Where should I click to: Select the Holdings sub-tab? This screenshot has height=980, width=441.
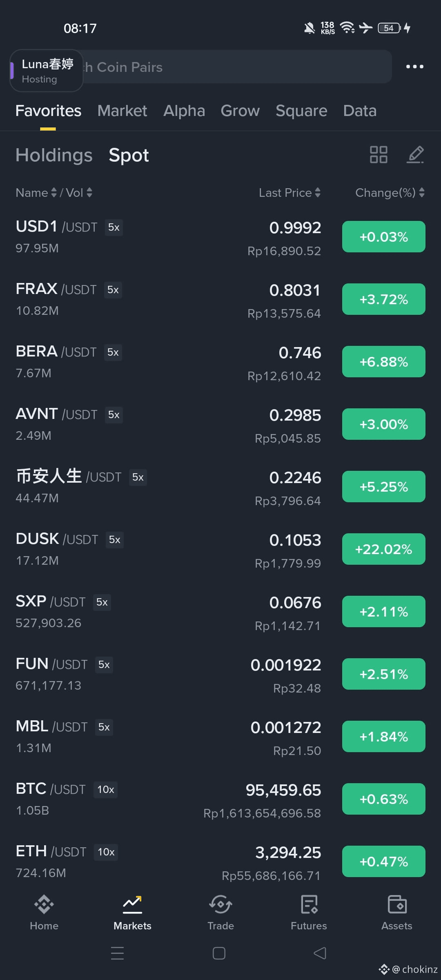(54, 155)
